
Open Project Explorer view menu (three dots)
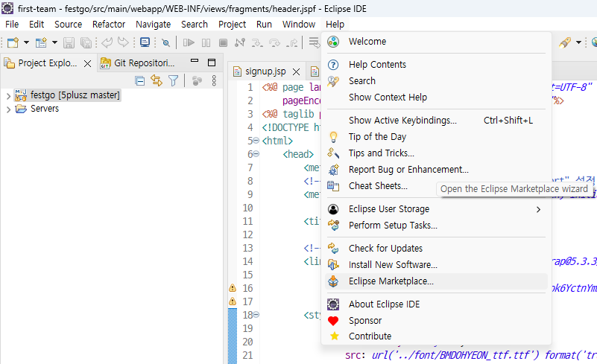coord(214,80)
